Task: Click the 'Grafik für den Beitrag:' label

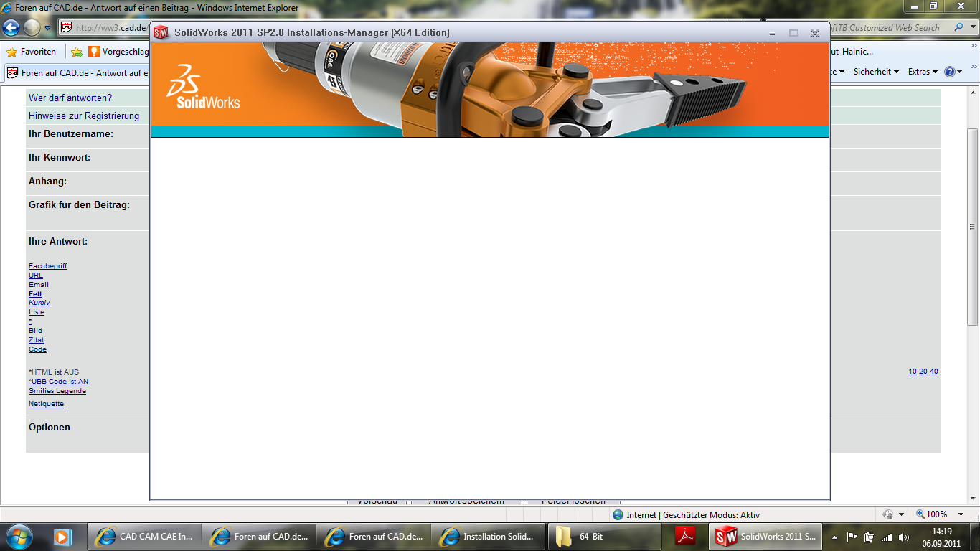Action: [x=79, y=204]
